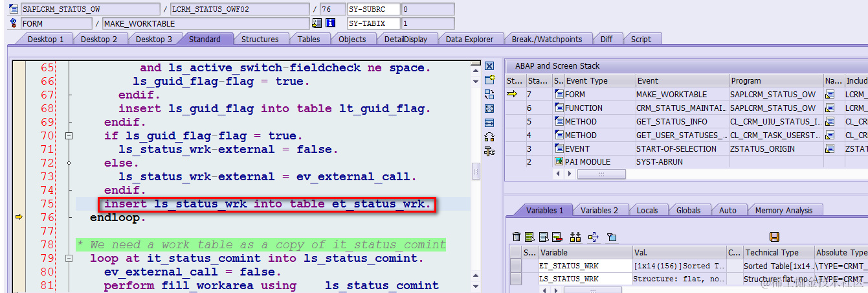Switch to the Desktop 2 tab

click(99, 40)
